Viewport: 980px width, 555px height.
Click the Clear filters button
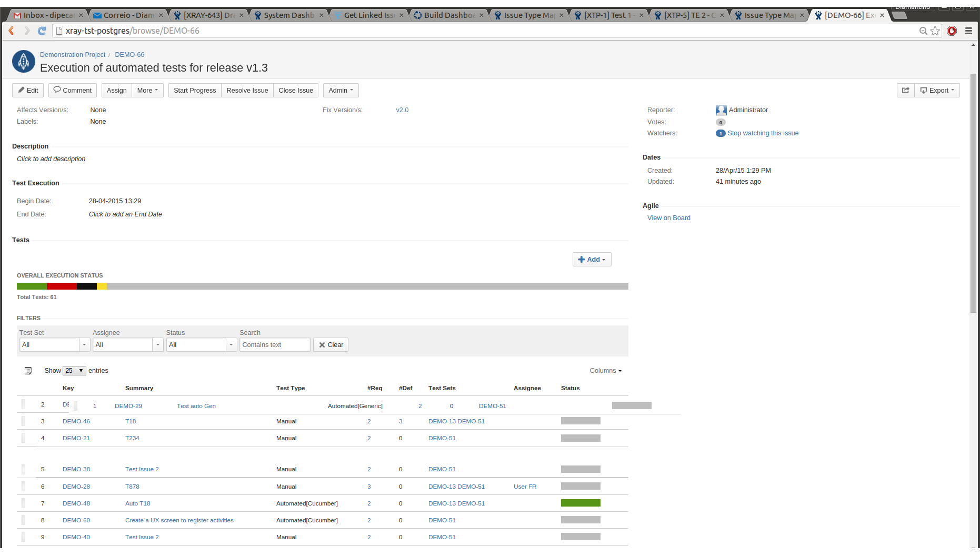point(331,345)
